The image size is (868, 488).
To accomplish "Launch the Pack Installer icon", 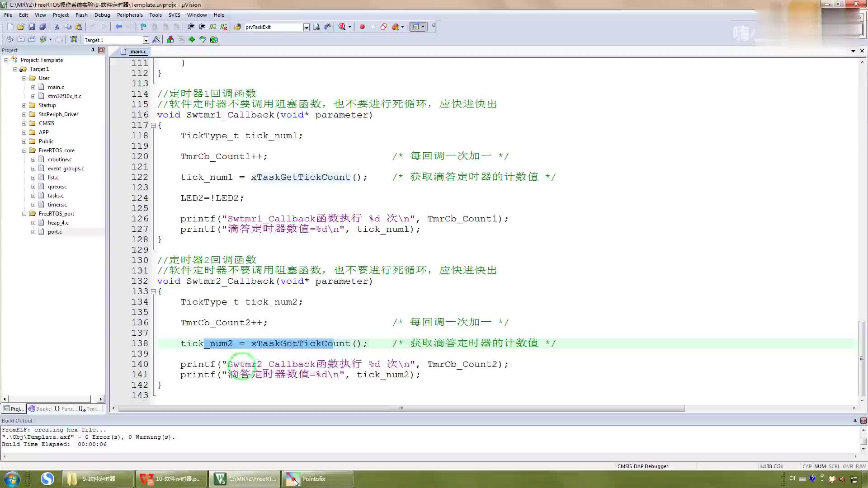I will [214, 39].
